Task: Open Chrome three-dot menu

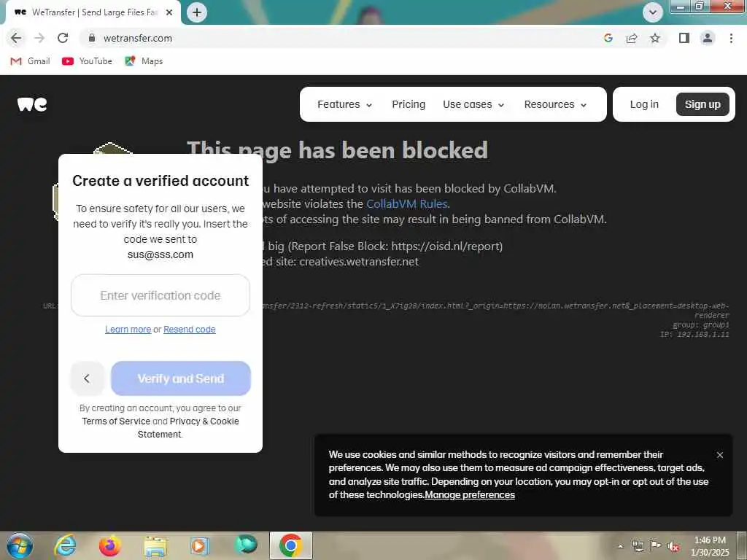Action: pyautogui.click(x=731, y=38)
